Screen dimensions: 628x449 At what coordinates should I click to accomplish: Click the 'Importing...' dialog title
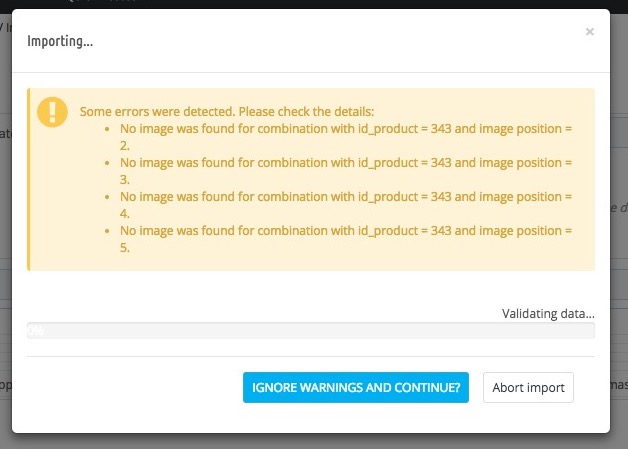pyautogui.click(x=60, y=41)
